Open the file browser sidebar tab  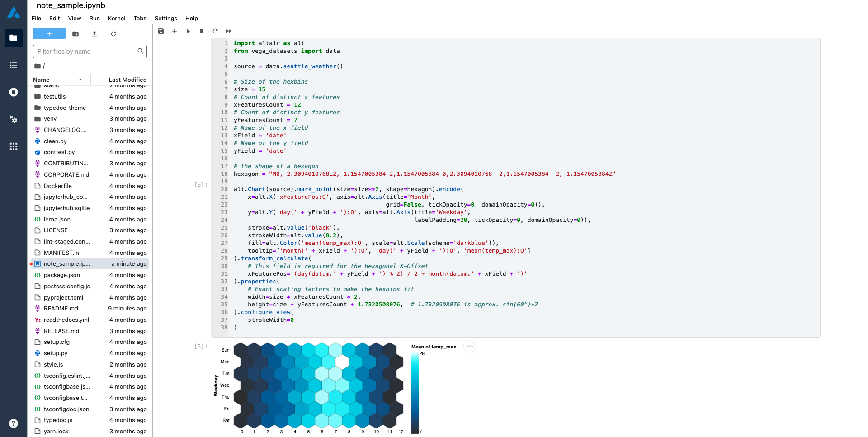coord(14,38)
